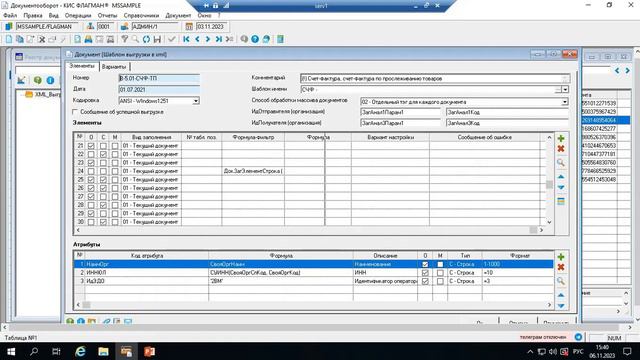Toggle O checkbox in element row 21
This screenshot has height=360, width=640.
tap(91, 146)
